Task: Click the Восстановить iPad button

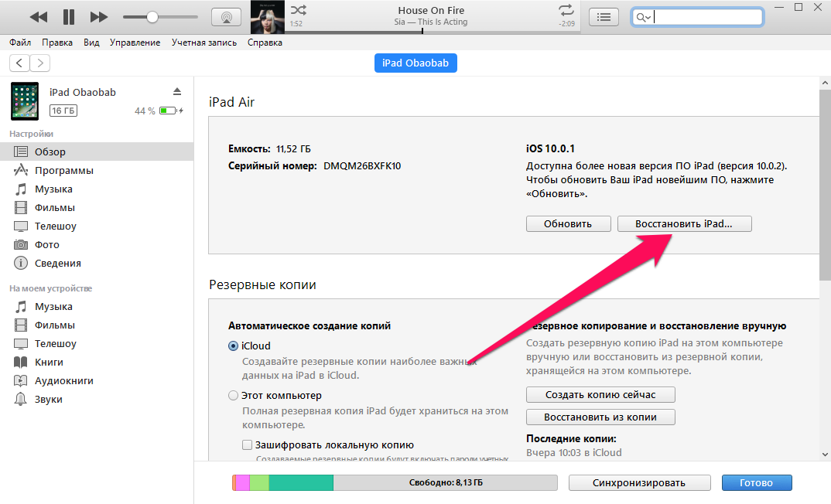Action: coord(684,223)
